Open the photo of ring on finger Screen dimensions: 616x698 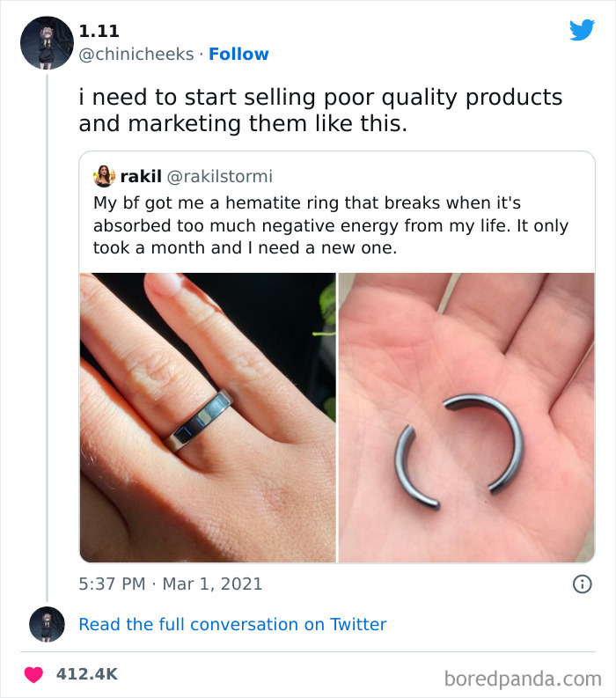click(x=208, y=417)
